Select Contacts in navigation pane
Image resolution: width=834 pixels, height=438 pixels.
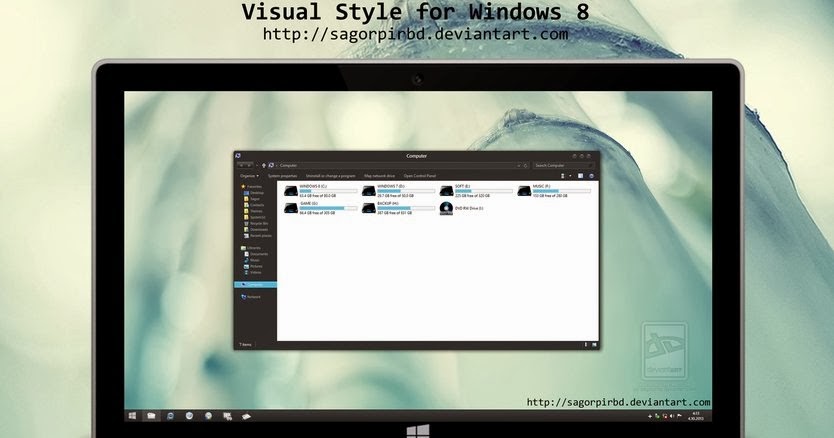click(x=254, y=205)
